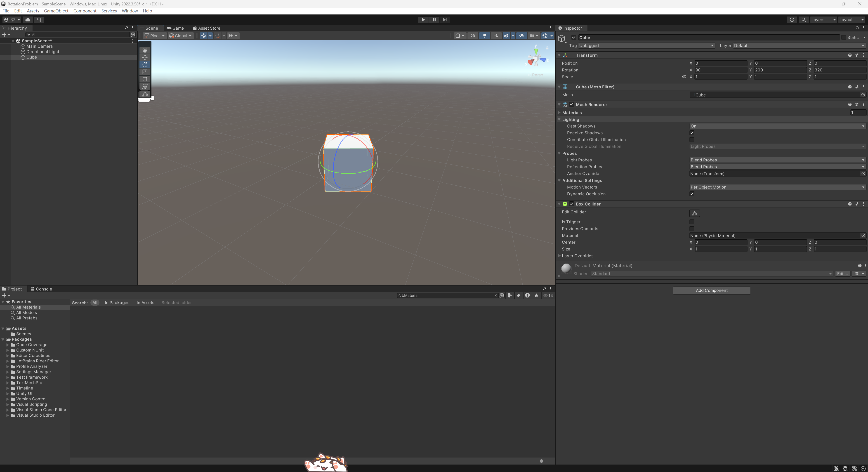Open Motion Vectors dropdown
Image resolution: width=868 pixels, height=472 pixels.
pyautogui.click(x=777, y=187)
